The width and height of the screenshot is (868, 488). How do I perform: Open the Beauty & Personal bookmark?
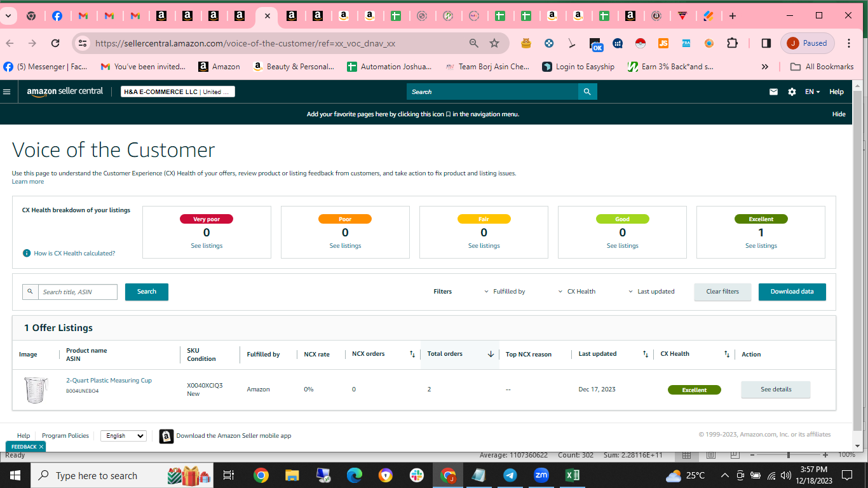[x=293, y=67]
